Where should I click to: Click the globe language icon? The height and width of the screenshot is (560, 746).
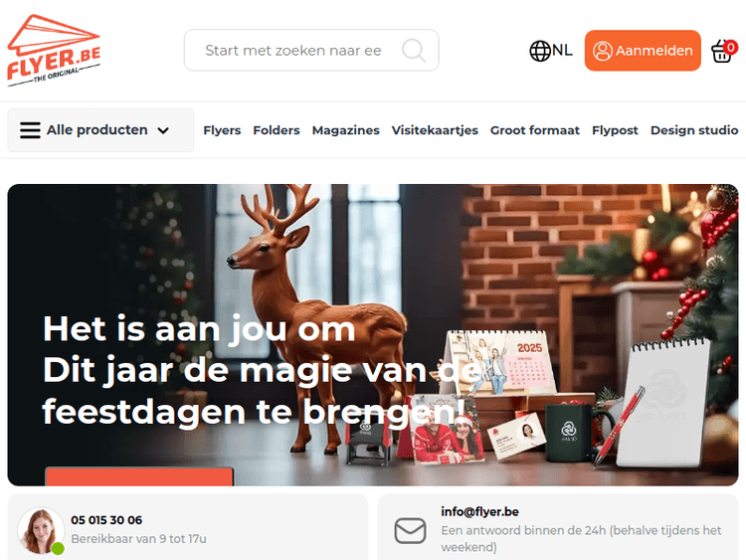click(540, 51)
